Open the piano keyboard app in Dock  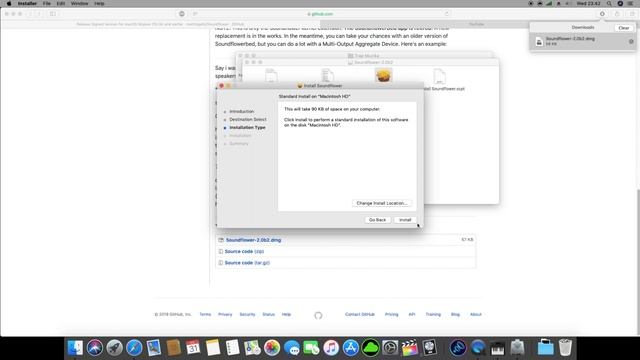(498, 348)
